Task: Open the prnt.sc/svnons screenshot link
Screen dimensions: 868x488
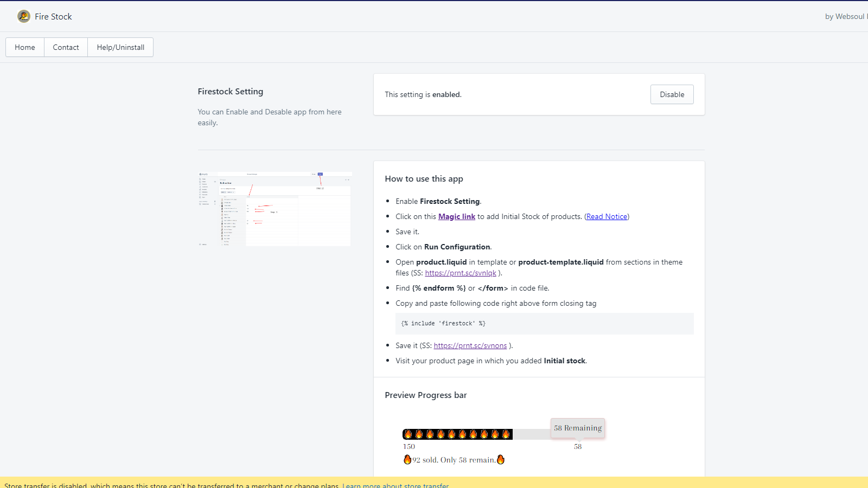Action: click(470, 345)
